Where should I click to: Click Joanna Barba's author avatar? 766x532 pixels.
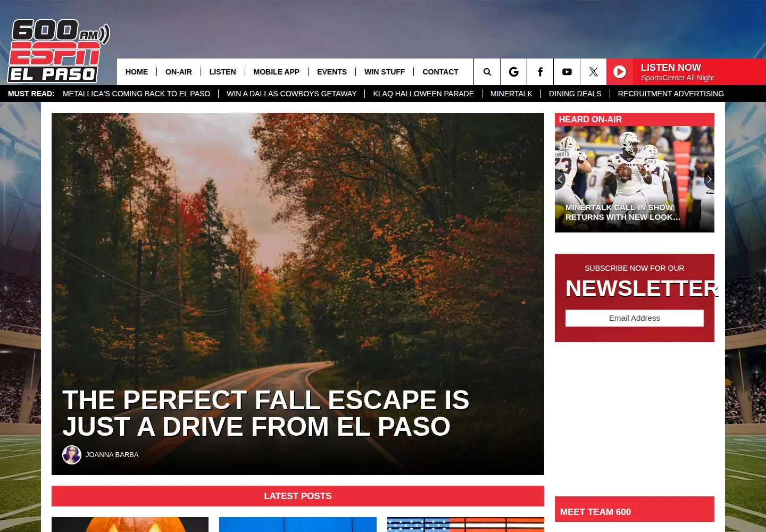[x=72, y=455]
